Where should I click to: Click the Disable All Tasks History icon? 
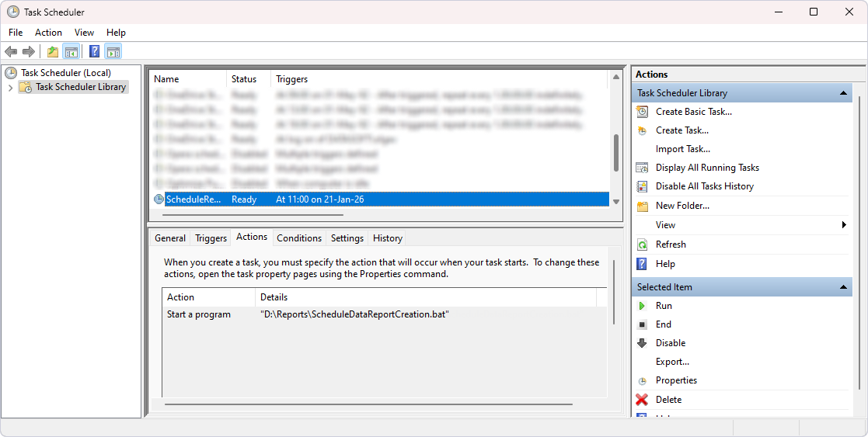point(642,186)
